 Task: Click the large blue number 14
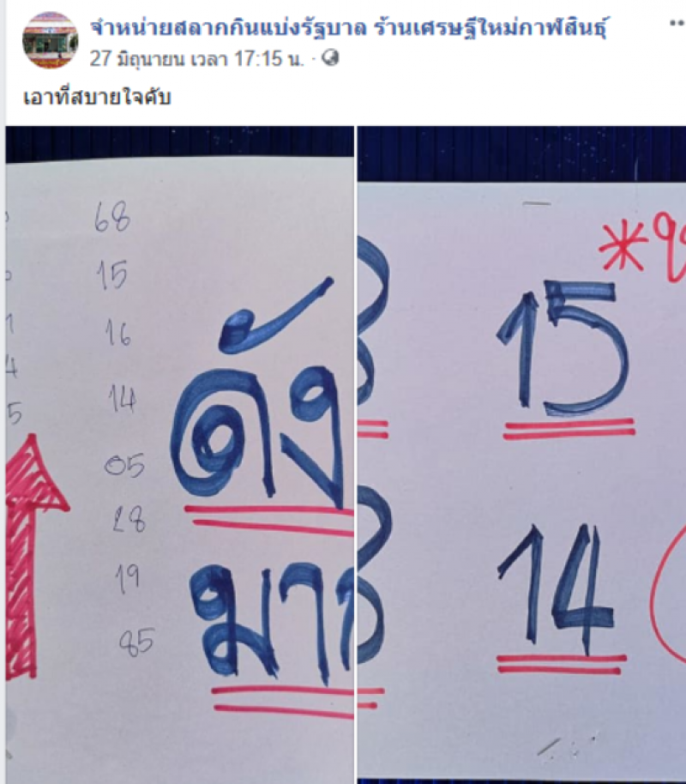pos(556,590)
